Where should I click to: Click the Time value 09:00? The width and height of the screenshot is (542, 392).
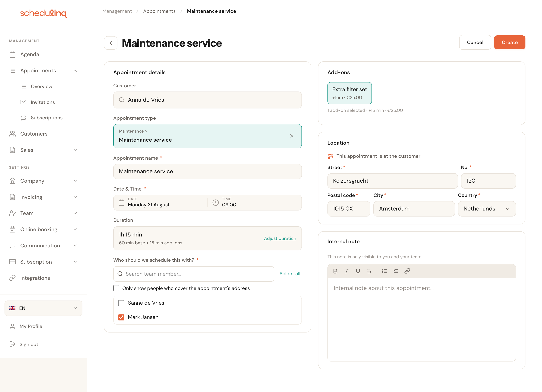pyautogui.click(x=229, y=205)
